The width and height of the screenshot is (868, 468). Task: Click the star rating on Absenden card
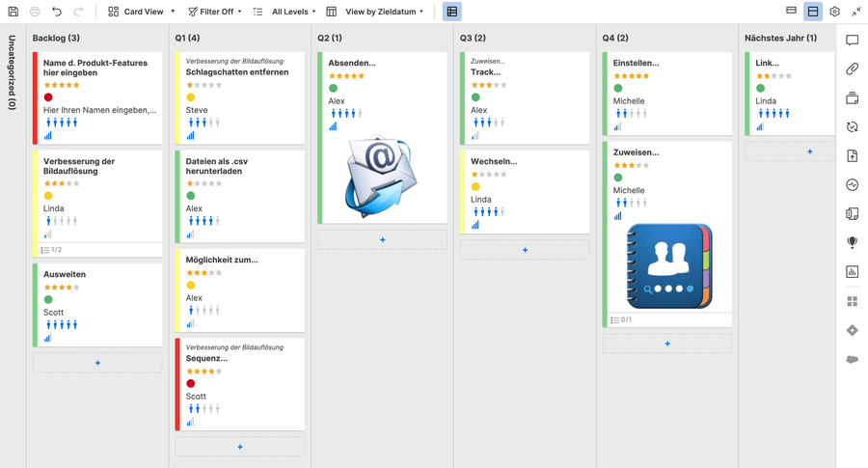[346, 76]
